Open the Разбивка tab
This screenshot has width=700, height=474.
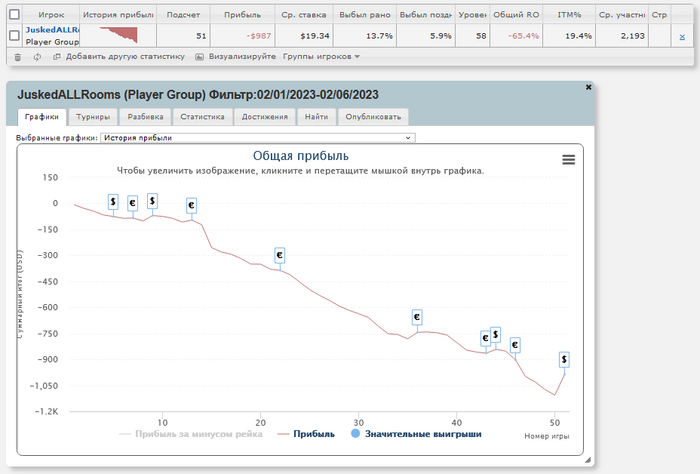coord(146,117)
